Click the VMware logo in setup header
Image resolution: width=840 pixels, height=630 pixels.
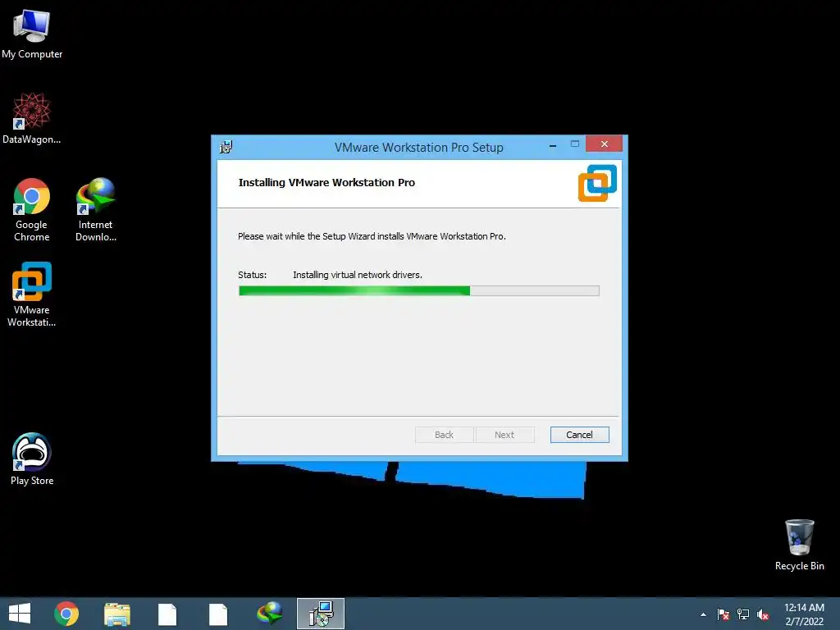pos(597,183)
